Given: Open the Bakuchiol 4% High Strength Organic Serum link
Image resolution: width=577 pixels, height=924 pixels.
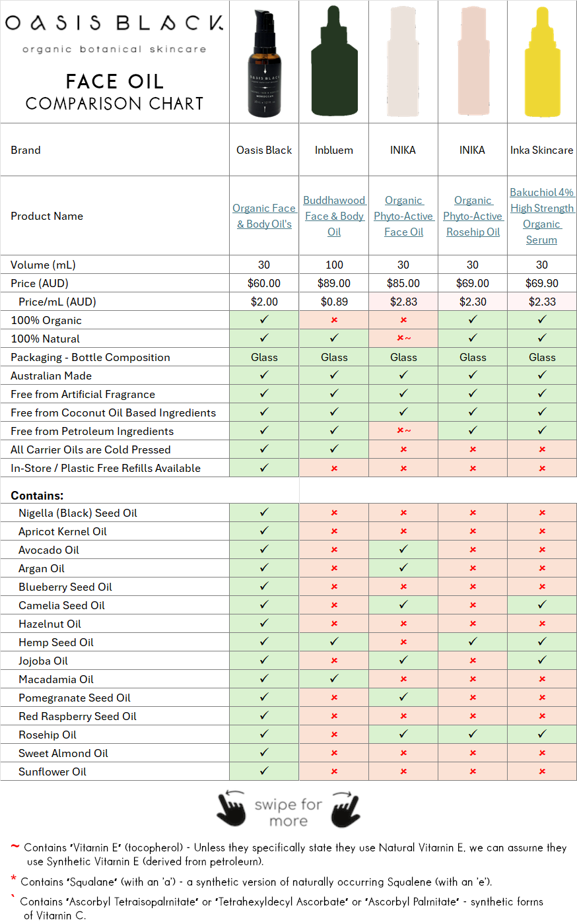Looking at the screenshot, I should coord(542,216).
